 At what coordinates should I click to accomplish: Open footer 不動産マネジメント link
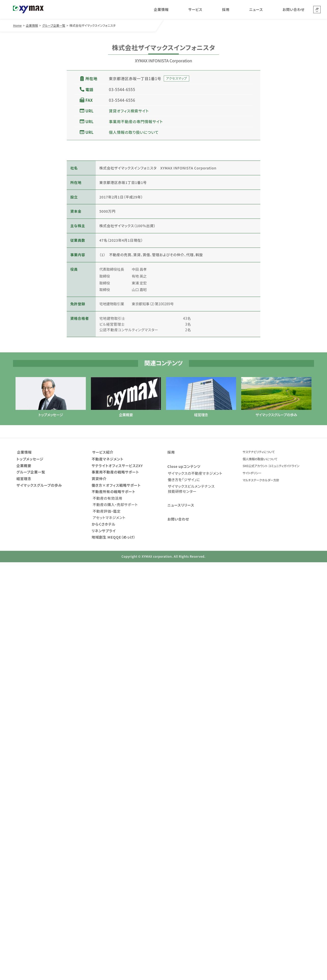107,459
